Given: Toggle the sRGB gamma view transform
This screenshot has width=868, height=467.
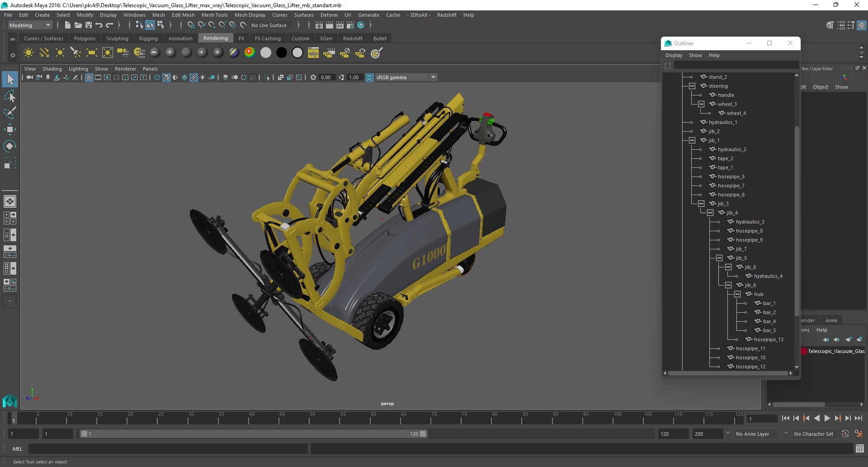Looking at the screenshot, I should pyautogui.click(x=369, y=77).
